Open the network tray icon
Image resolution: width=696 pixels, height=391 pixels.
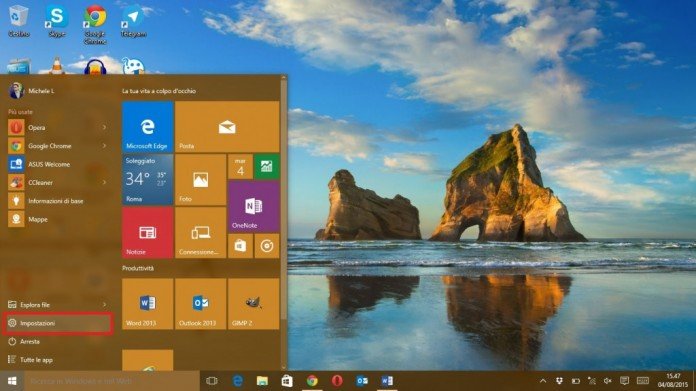592,381
